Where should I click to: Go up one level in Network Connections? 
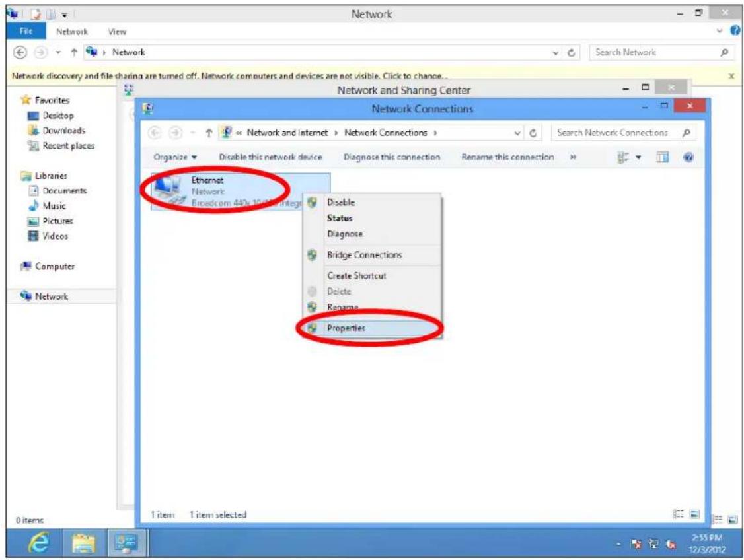point(208,133)
